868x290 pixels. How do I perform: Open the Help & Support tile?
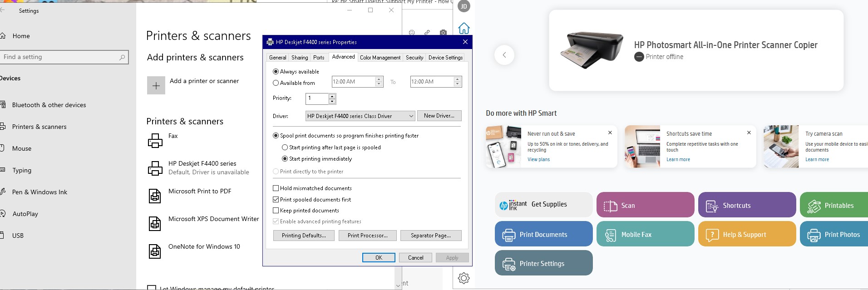(747, 234)
